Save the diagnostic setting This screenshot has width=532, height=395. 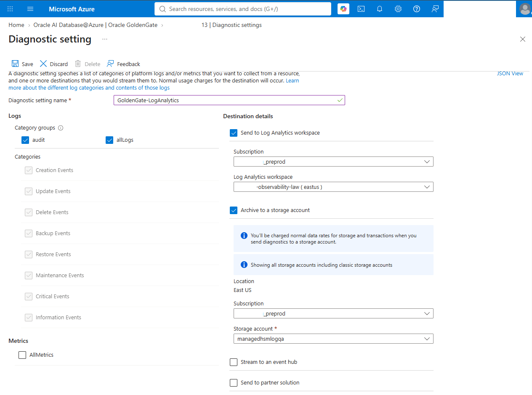click(x=22, y=64)
